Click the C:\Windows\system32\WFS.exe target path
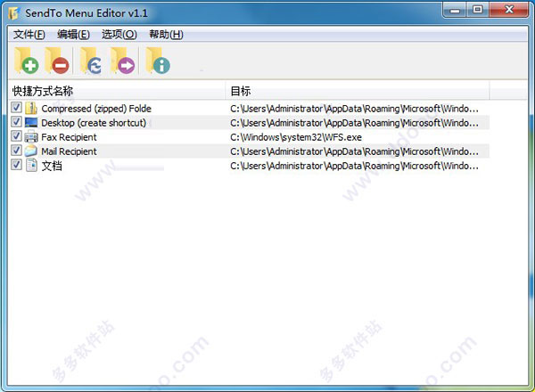Image resolution: width=535 pixels, height=392 pixels. coord(296,137)
